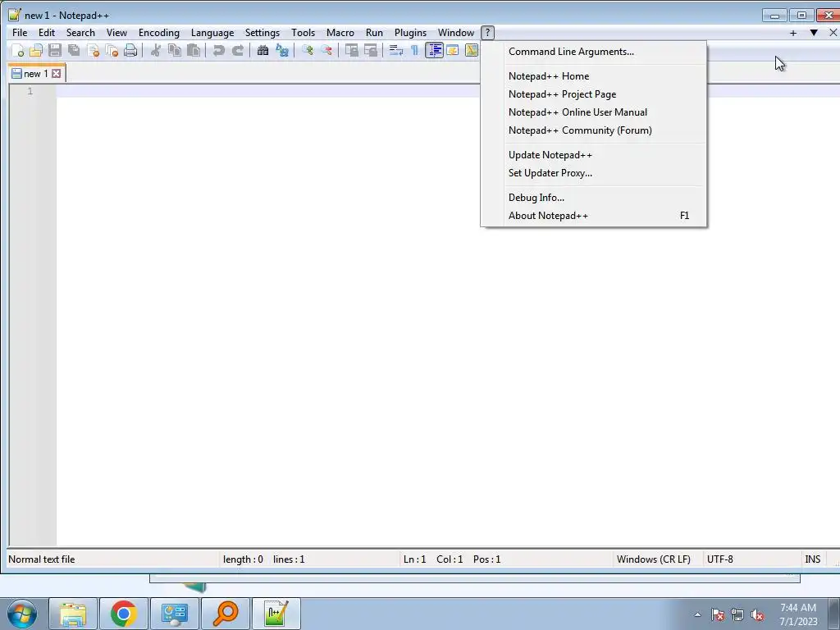Image resolution: width=840 pixels, height=630 pixels.
Task: Click the Zoom In magnifier icon
Action: coord(307,50)
